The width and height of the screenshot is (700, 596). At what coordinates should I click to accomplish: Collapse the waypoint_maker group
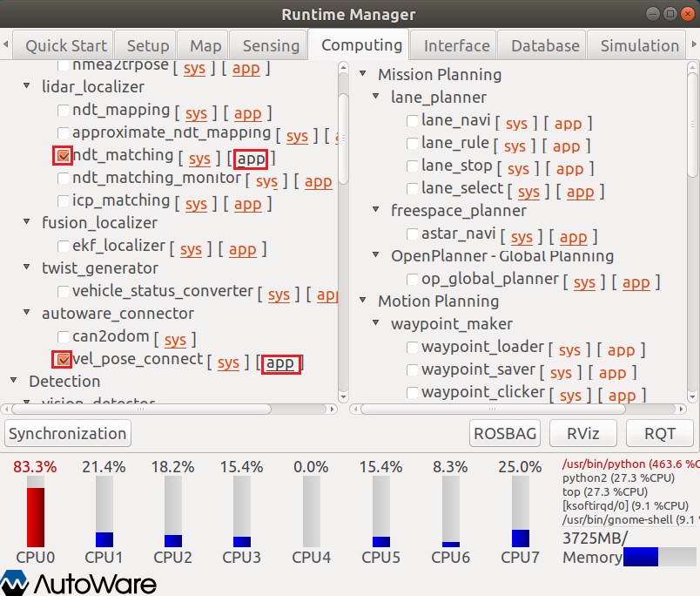(x=376, y=322)
